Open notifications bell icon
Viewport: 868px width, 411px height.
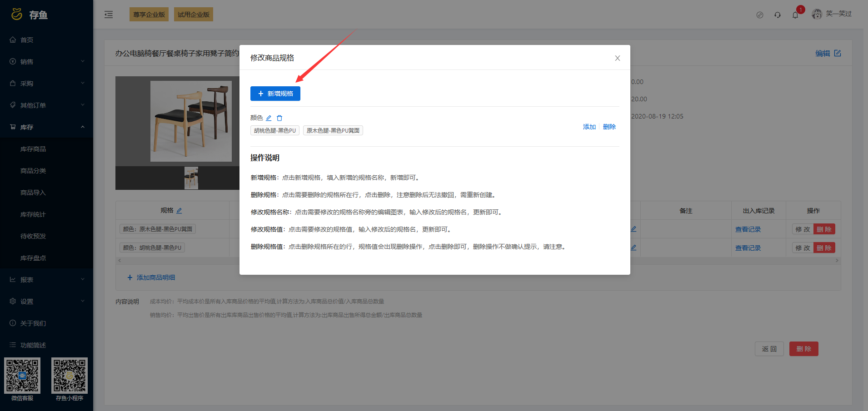click(x=795, y=15)
